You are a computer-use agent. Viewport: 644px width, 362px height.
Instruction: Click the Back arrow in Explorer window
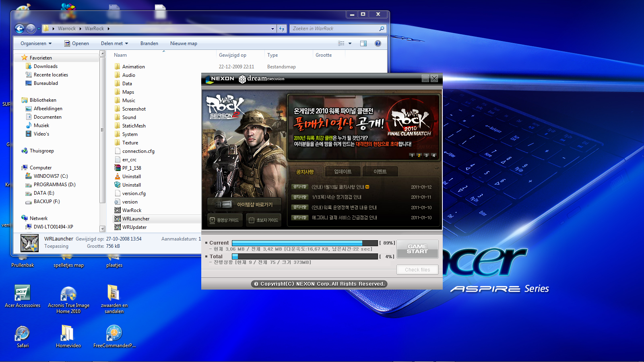(19, 29)
